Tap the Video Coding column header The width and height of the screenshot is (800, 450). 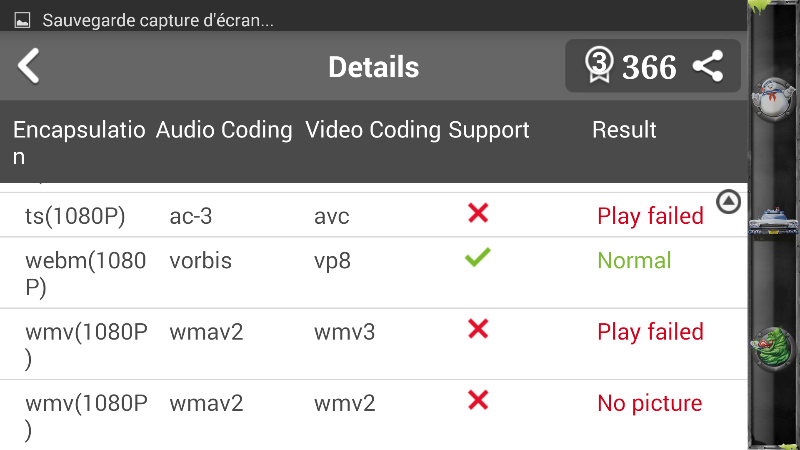pos(373,130)
